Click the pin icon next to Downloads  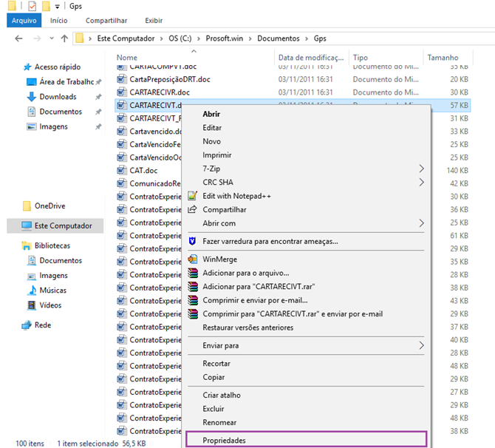click(x=98, y=97)
